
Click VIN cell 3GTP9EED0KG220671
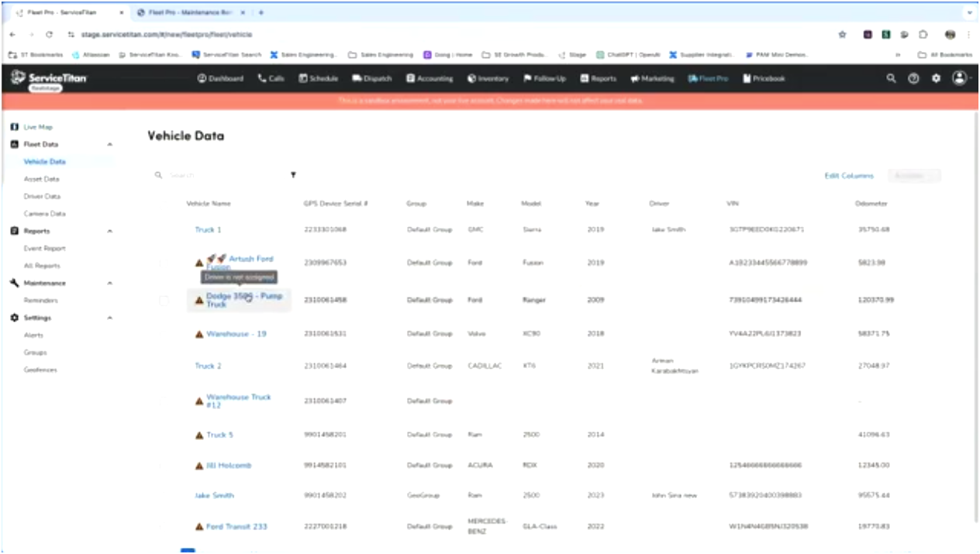click(x=766, y=230)
